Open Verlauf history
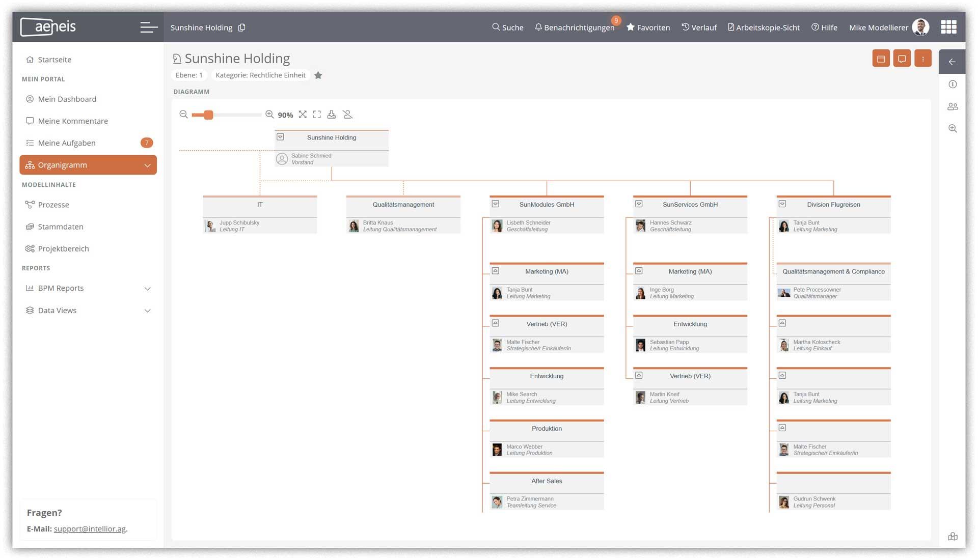 click(699, 27)
